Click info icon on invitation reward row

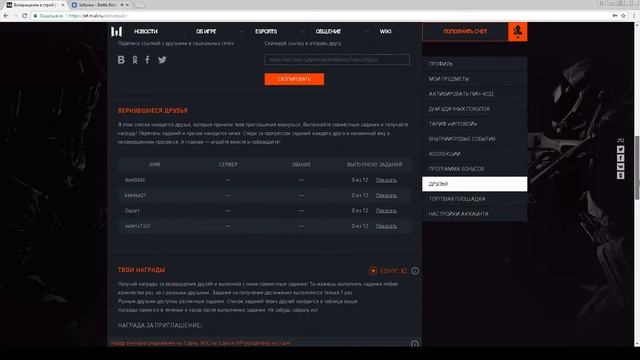[415, 344]
